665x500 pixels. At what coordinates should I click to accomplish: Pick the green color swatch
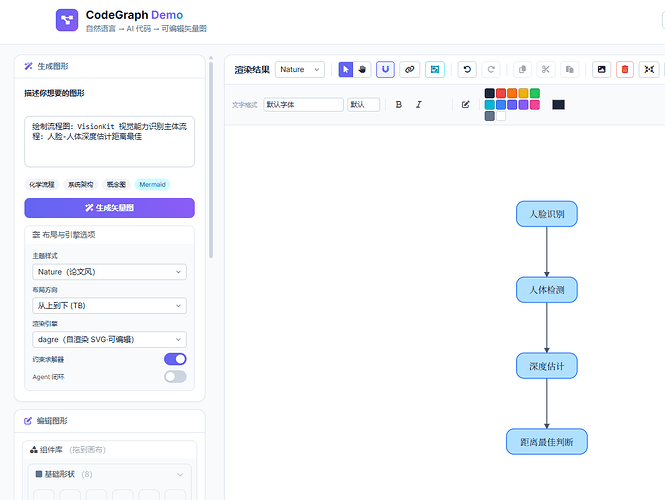point(535,93)
